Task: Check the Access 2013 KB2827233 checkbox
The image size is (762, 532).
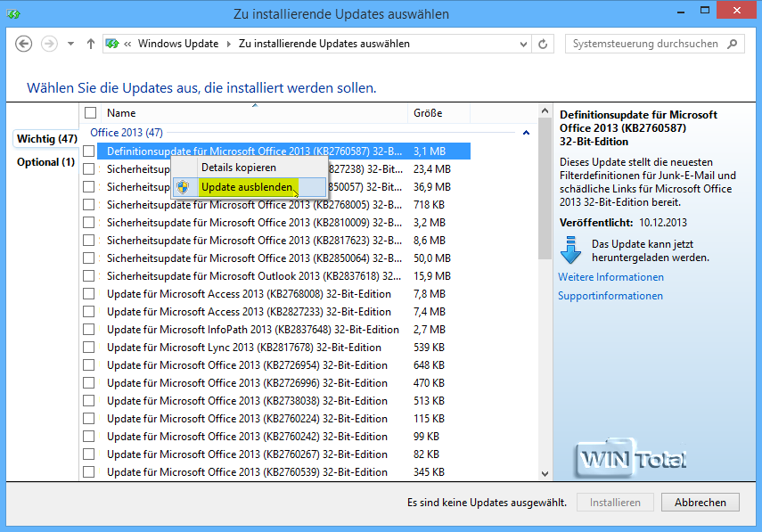Action: coord(88,311)
